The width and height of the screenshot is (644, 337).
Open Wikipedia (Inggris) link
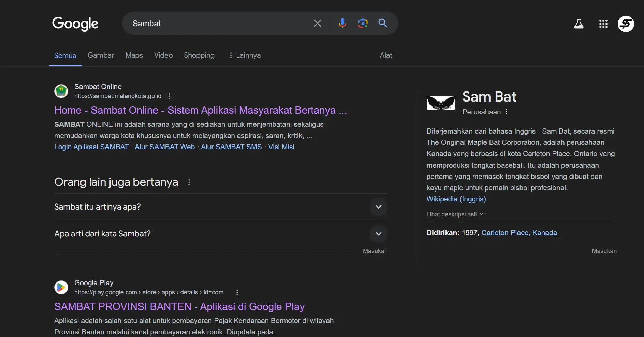pyautogui.click(x=456, y=199)
